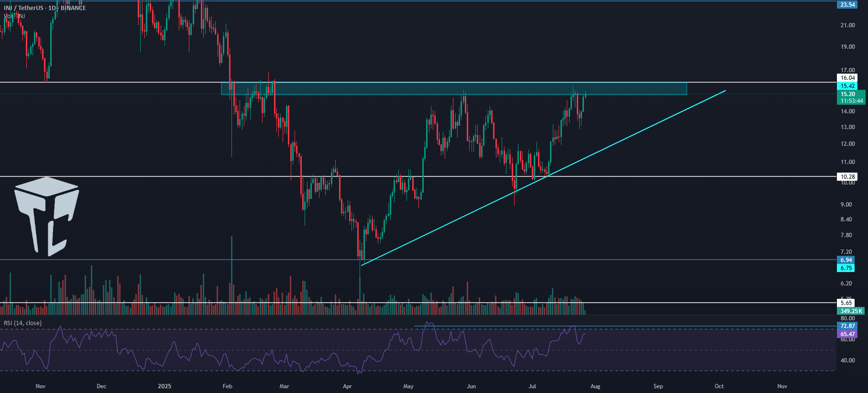Click the RSI 72.87 level label
868x393 pixels.
click(x=847, y=326)
